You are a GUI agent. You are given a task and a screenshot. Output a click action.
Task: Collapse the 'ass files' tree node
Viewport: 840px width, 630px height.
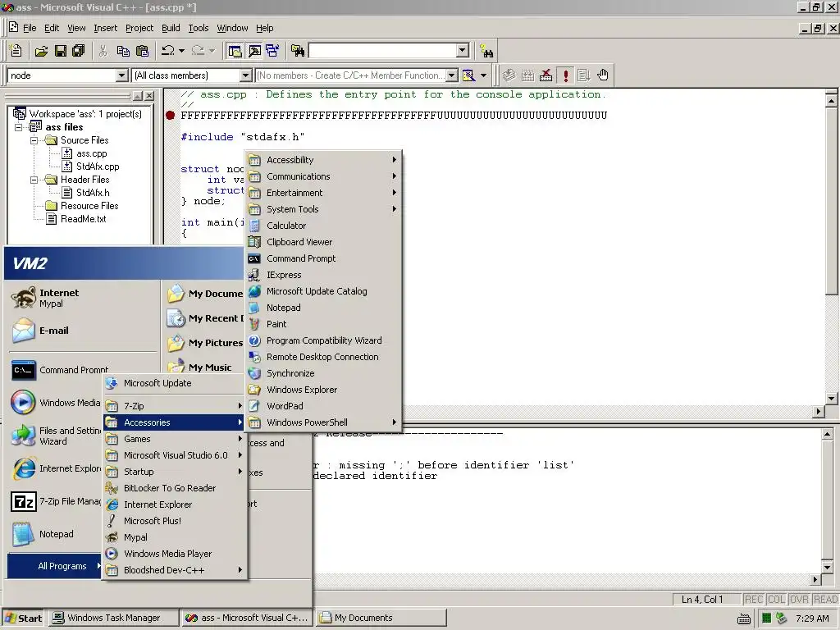tap(19, 127)
